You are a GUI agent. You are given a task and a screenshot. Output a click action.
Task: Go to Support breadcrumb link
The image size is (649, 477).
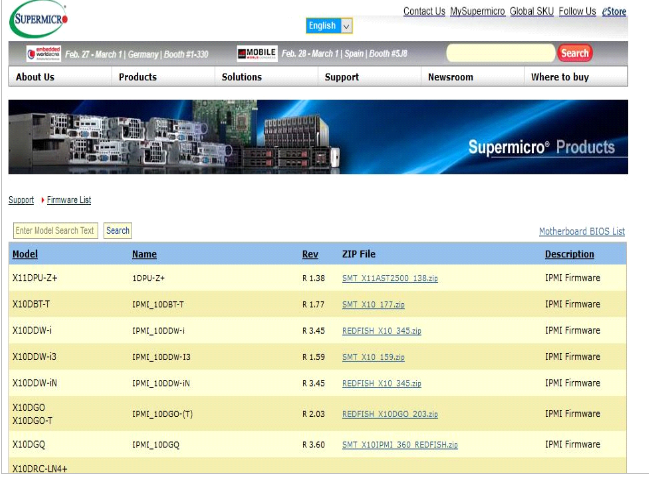tap(21, 200)
